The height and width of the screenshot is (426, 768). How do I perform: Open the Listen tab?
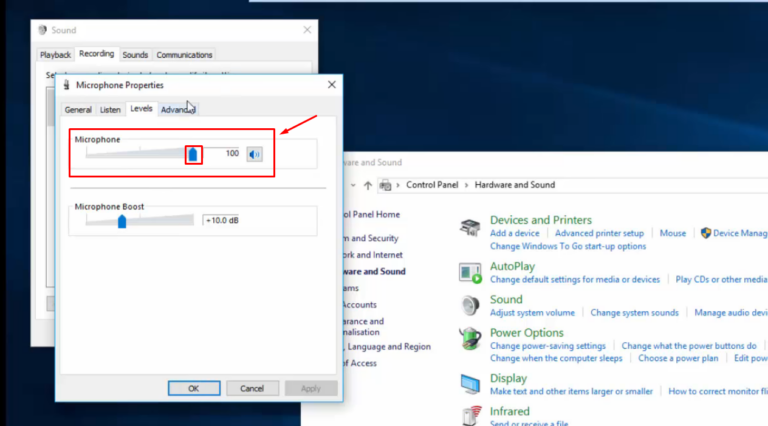coord(110,110)
